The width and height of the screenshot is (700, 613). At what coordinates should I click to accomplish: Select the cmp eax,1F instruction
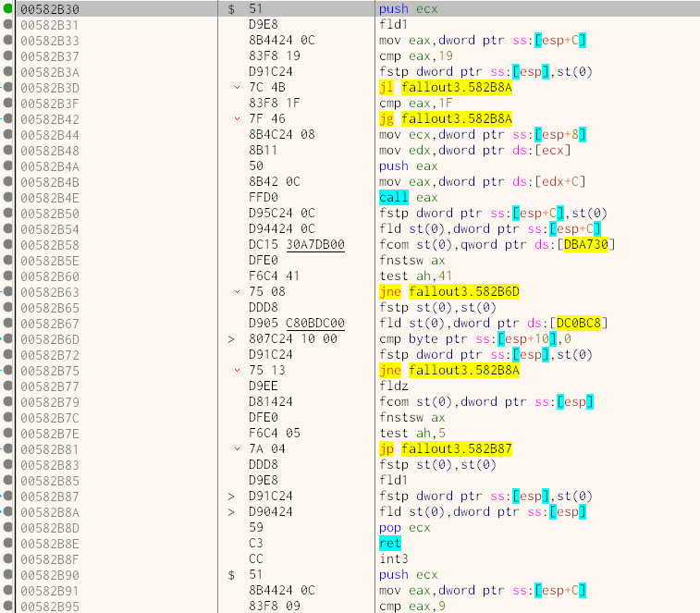point(415,104)
